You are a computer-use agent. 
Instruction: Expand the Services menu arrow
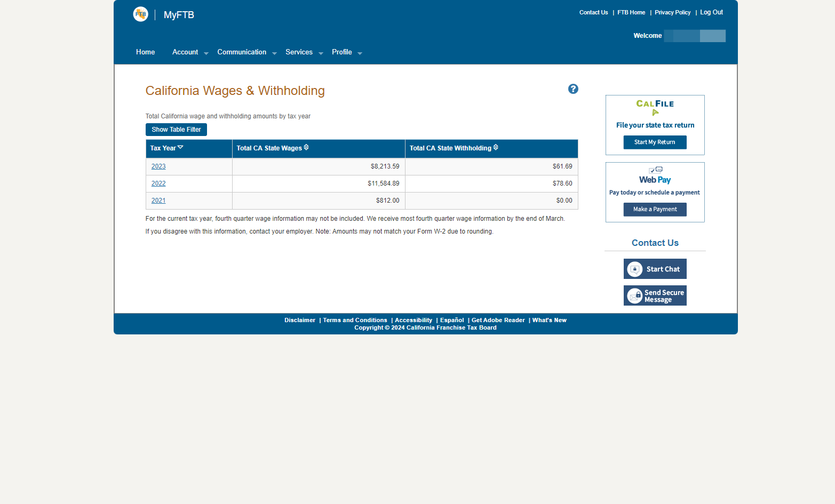click(x=321, y=53)
